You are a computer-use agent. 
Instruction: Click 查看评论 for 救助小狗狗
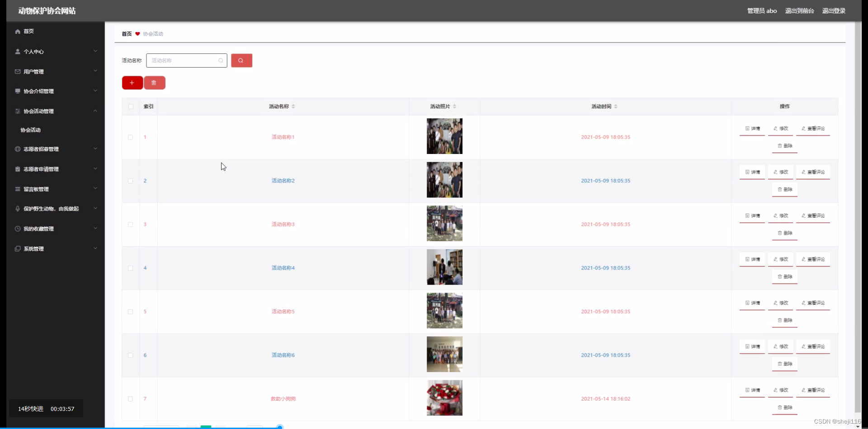tap(813, 390)
